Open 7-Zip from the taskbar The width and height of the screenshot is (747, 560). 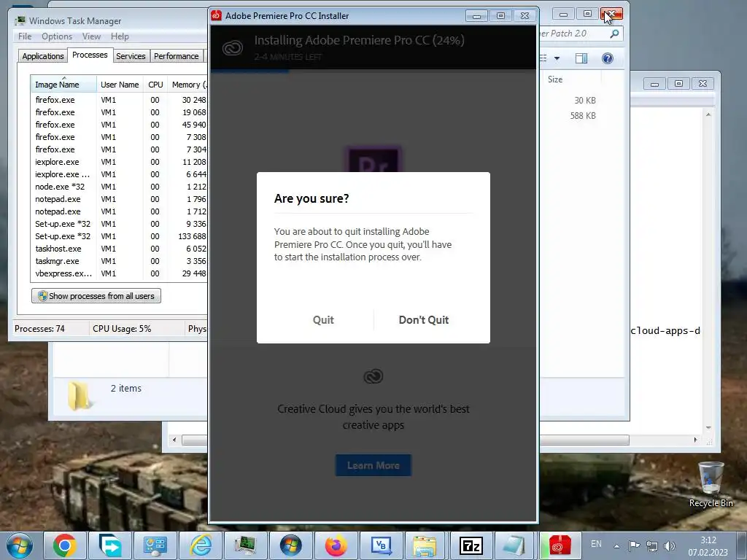(x=471, y=545)
